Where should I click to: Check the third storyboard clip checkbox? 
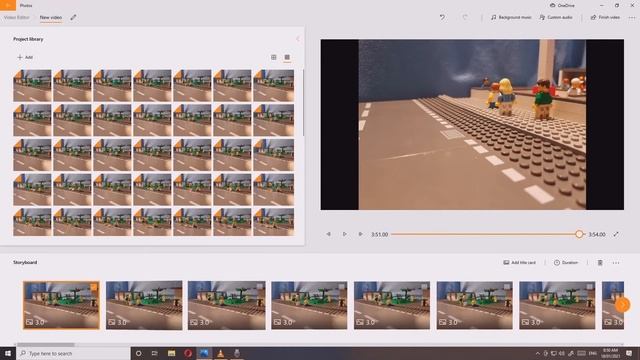[260, 287]
